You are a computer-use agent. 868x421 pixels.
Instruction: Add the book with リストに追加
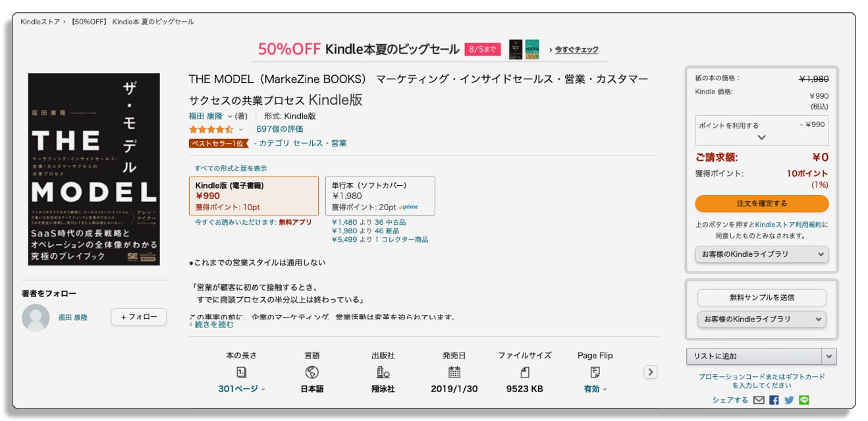[754, 356]
